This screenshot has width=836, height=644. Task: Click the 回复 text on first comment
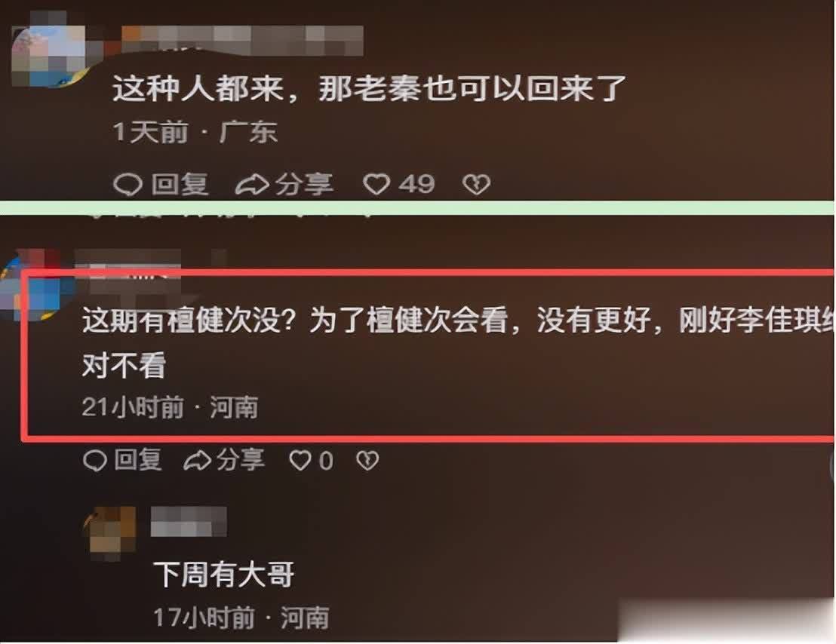pos(180,185)
